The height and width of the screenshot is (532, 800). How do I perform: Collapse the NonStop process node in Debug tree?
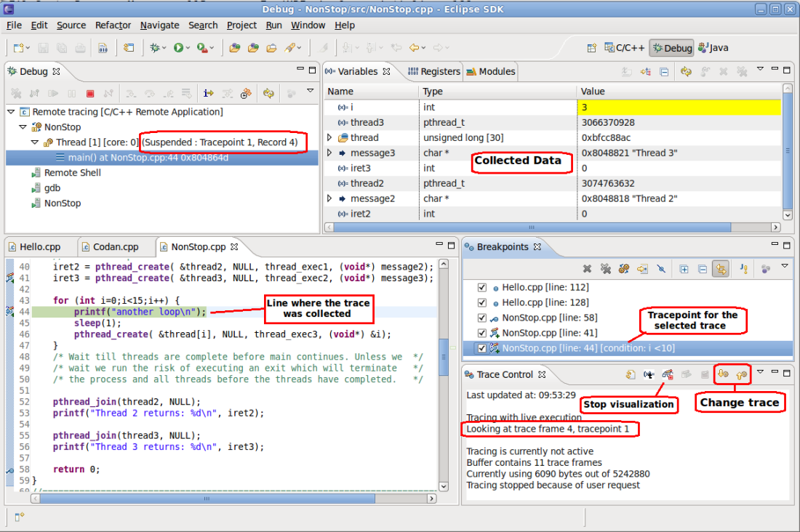pyautogui.click(x=23, y=127)
